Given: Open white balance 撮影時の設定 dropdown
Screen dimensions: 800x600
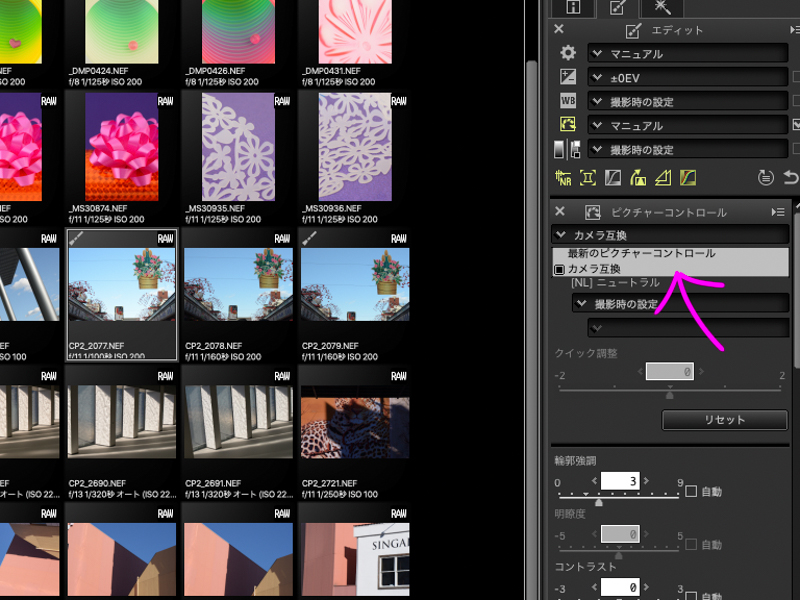Looking at the screenshot, I should click(x=688, y=101).
